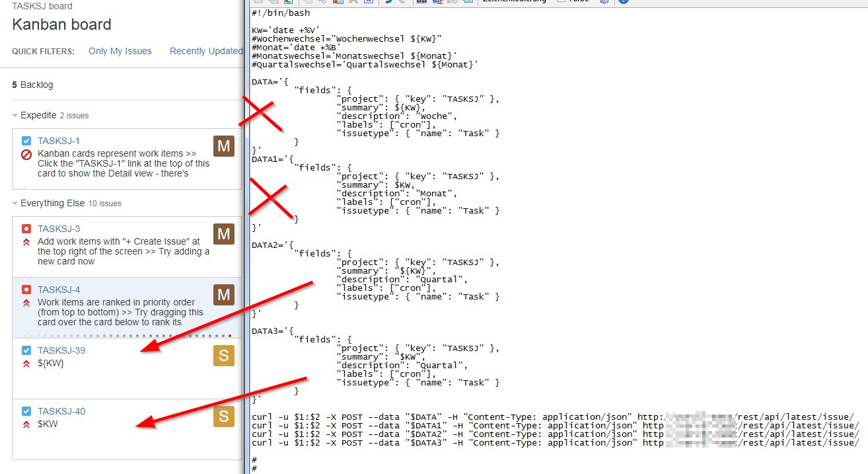Open the M assignee avatar on TASKSJ-3
The width and height of the screenshot is (868, 474).
(224, 234)
